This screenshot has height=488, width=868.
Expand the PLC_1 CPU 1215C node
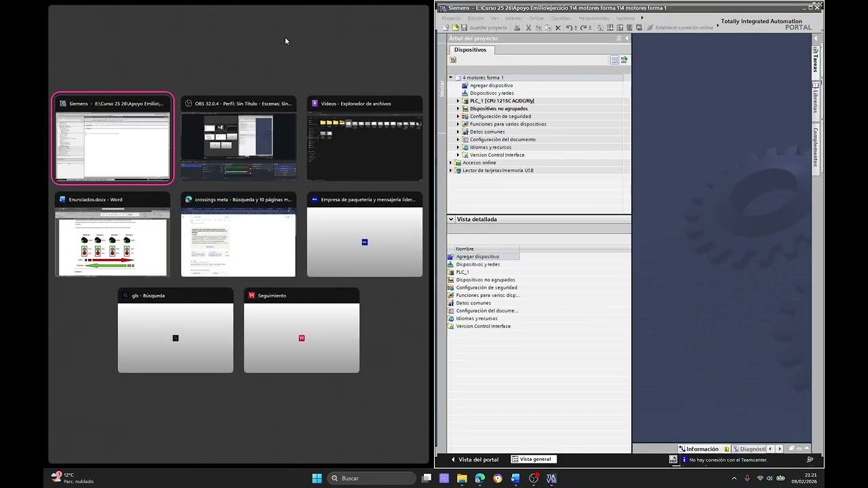pyautogui.click(x=458, y=101)
